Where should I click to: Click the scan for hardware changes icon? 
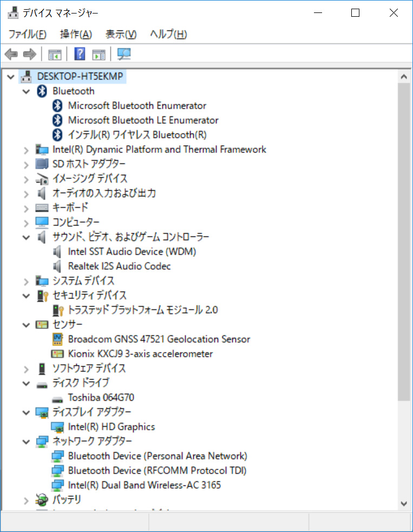[x=123, y=54]
